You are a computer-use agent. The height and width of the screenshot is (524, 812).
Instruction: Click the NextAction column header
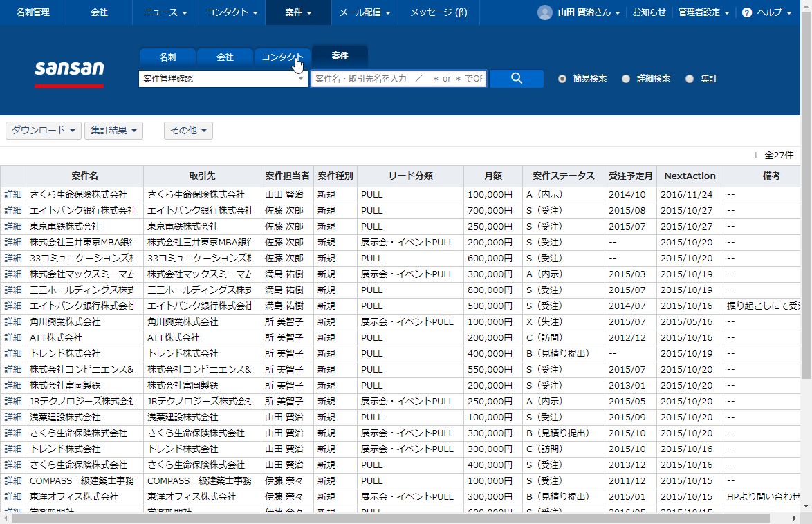tap(690, 176)
